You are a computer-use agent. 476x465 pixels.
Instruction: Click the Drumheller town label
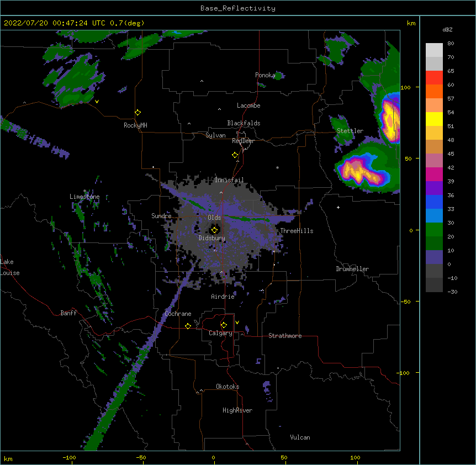pyautogui.click(x=352, y=269)
